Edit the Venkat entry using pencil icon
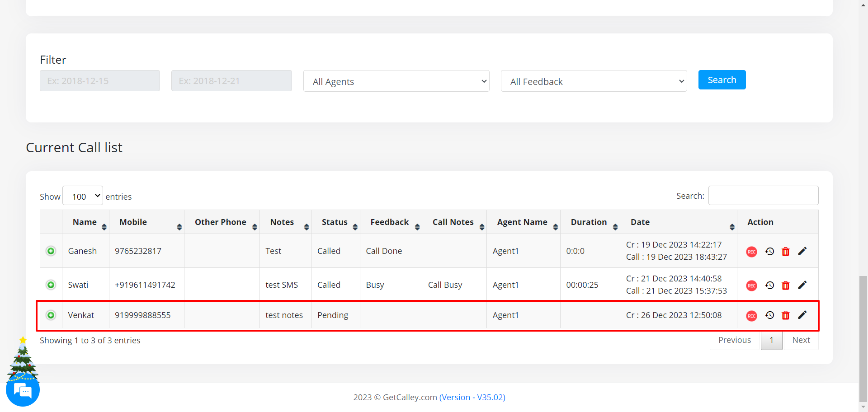The height and width of the screenshot is (412, 868). [x=802, y=315]
